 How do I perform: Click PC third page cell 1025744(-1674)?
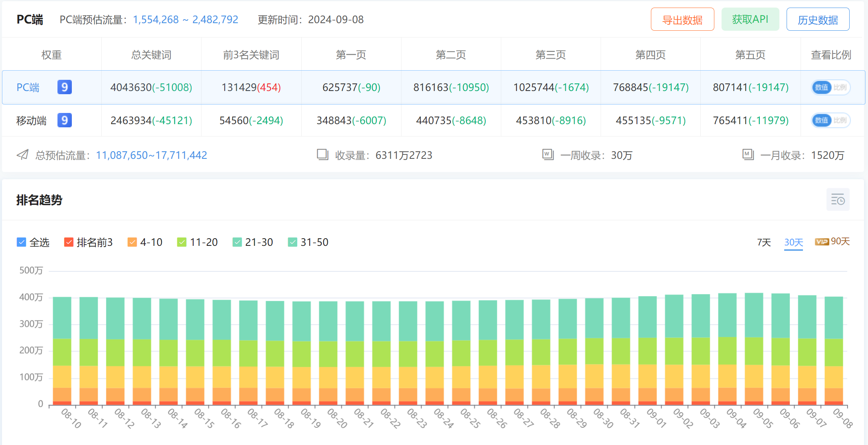[x=551, y=87]
